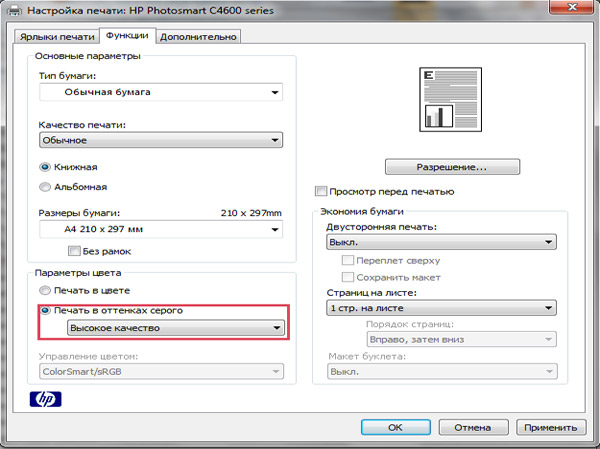Click the Основные параметры group label
The width and height of the screenshot is (600, 449).
point(88,56)
